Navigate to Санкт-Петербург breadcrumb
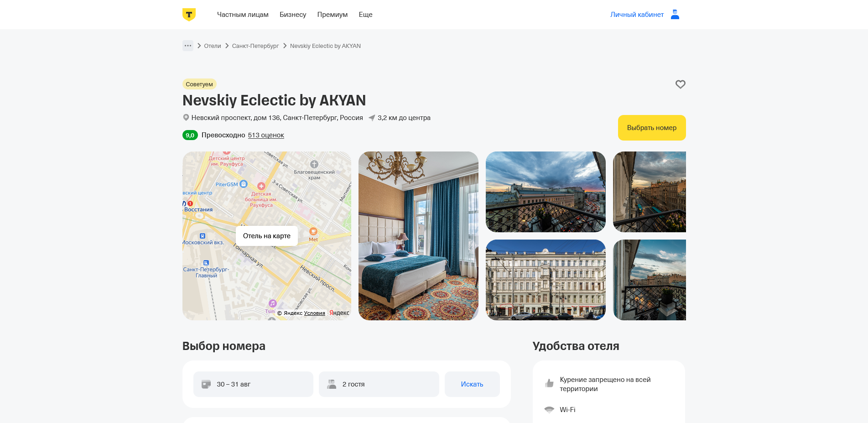 255,46
